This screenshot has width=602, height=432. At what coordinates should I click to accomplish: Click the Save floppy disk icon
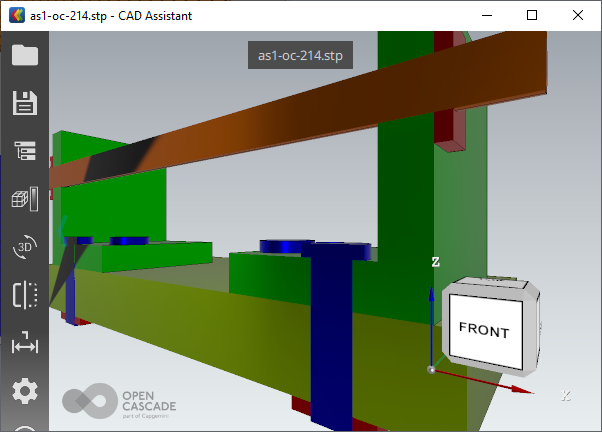pos(24,103)
